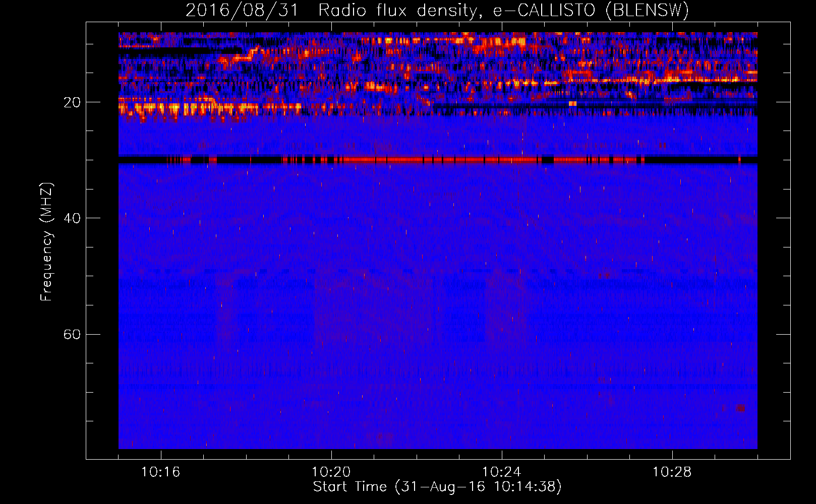Click the 10:20 time tick label
Image resolution: width=816 pixels, height=504 pixels.
pyautogui.click(x=331, y=472)
